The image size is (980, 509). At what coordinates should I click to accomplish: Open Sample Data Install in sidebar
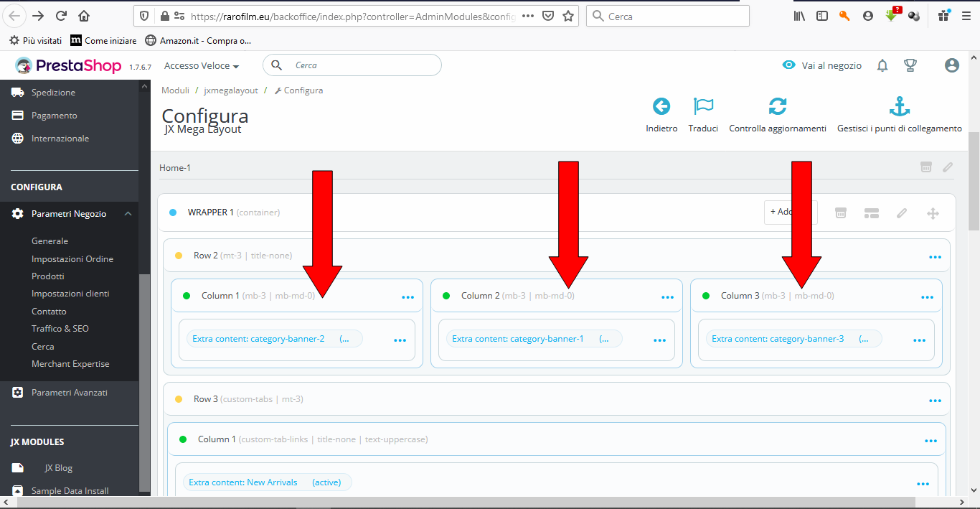click(x=70, y=490)
